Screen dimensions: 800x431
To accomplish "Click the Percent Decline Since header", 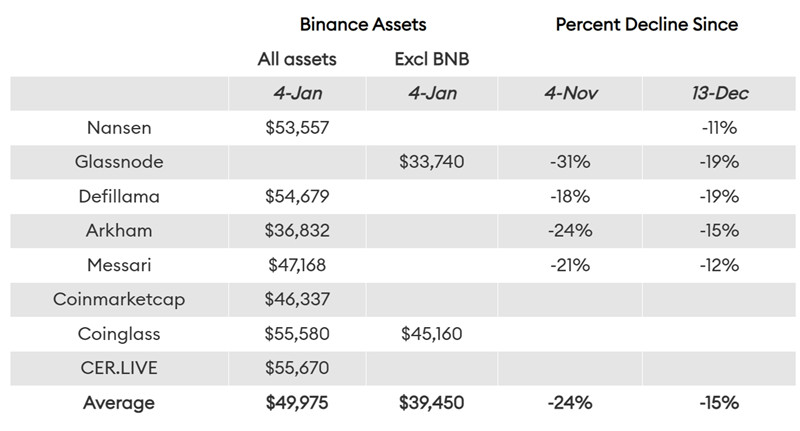I will coord(646,24).
